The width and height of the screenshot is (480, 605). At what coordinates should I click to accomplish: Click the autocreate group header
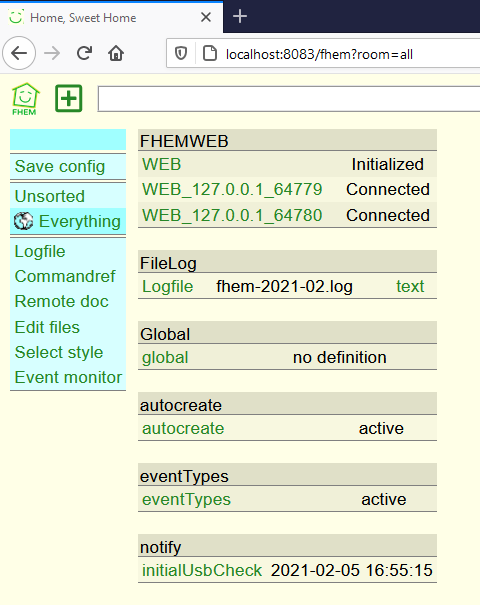click(287, 404)
